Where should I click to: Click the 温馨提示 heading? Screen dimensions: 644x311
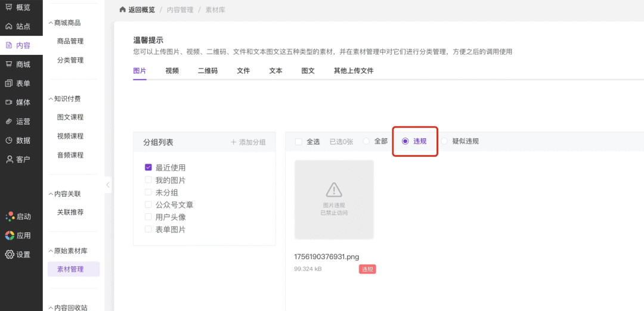(x=148, y=40)
